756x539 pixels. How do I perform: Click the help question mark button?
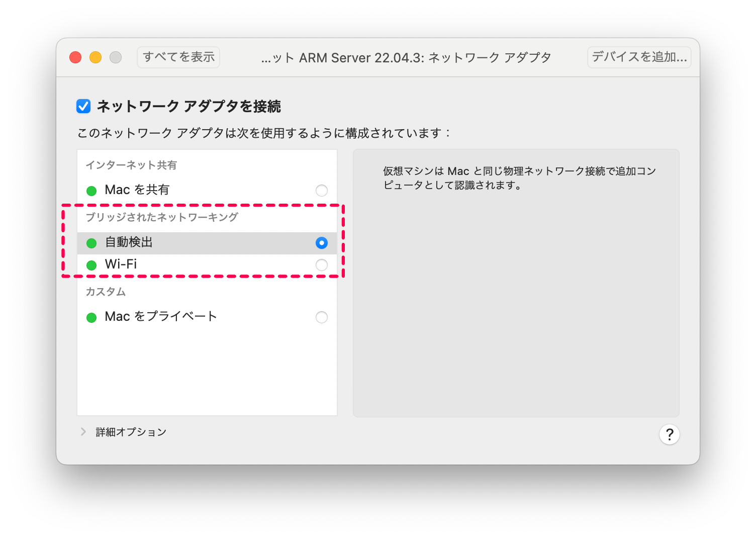pyautogui.click(x=669, y=434)
